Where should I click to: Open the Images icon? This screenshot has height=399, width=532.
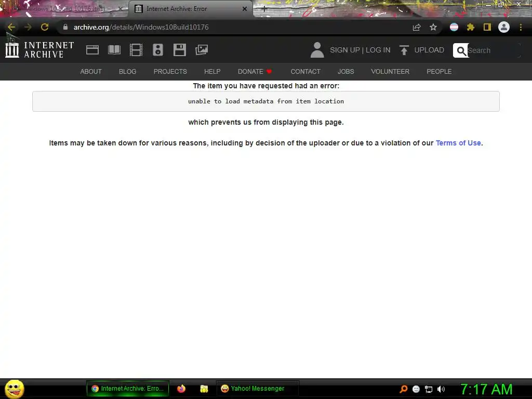pos(202,50)
